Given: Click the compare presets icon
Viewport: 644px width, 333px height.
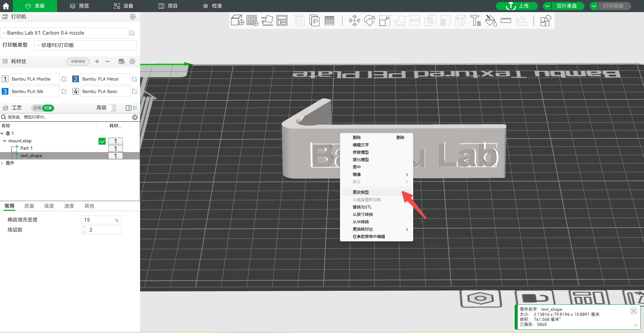Looking at the screenshot, I should pos(135,108).
